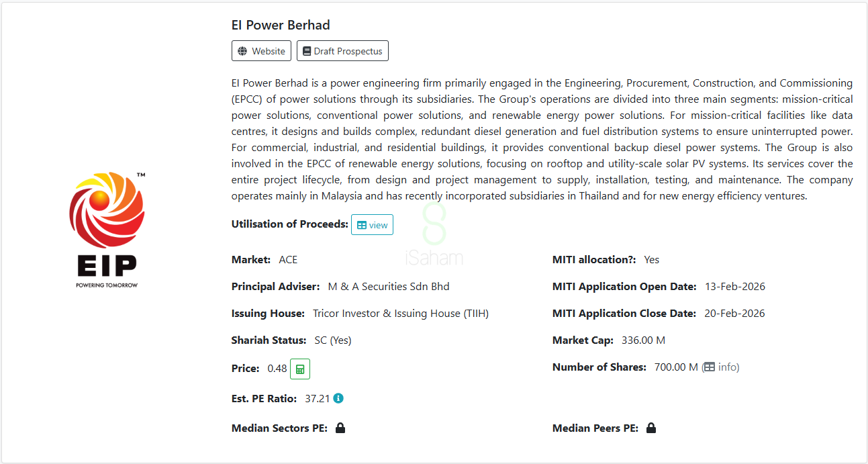Image resolution: width=868 pixels, height=464 pixels.
Task: Click the 336.00 M market cap value
Action: point(643,340)
